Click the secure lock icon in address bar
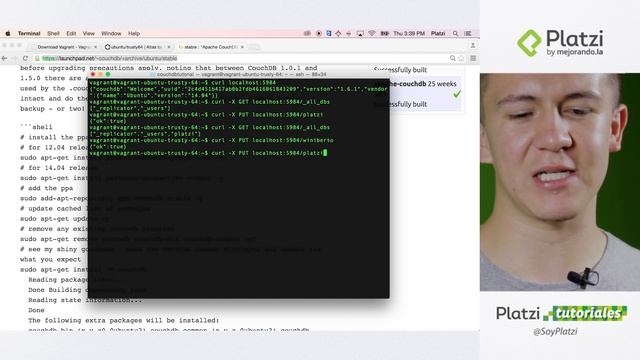Screen dimensions: 640x360 coord(38,58)
